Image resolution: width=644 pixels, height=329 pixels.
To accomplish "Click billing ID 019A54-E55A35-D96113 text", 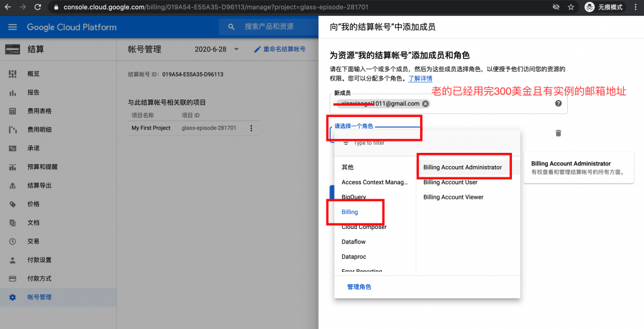I will pos(192,74).
